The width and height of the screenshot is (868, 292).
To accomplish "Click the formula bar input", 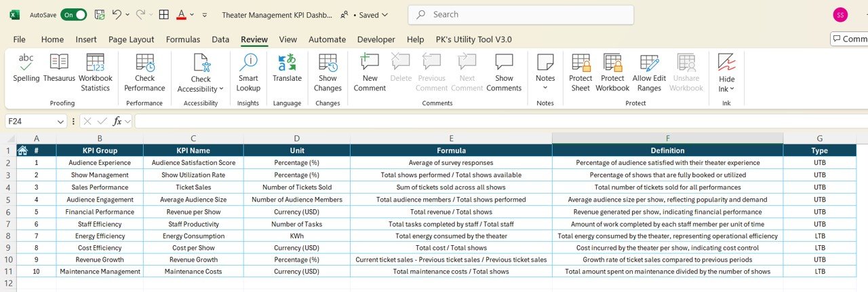I will 500,121.
